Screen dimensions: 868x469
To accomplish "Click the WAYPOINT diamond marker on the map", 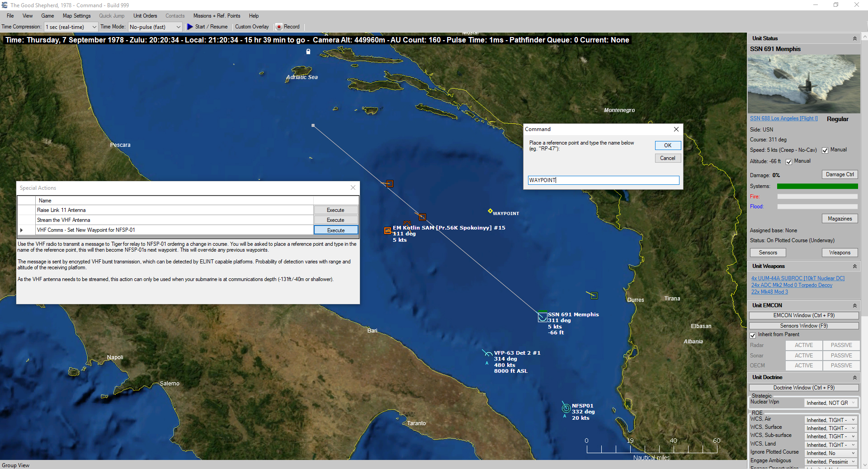I will 490,211.
